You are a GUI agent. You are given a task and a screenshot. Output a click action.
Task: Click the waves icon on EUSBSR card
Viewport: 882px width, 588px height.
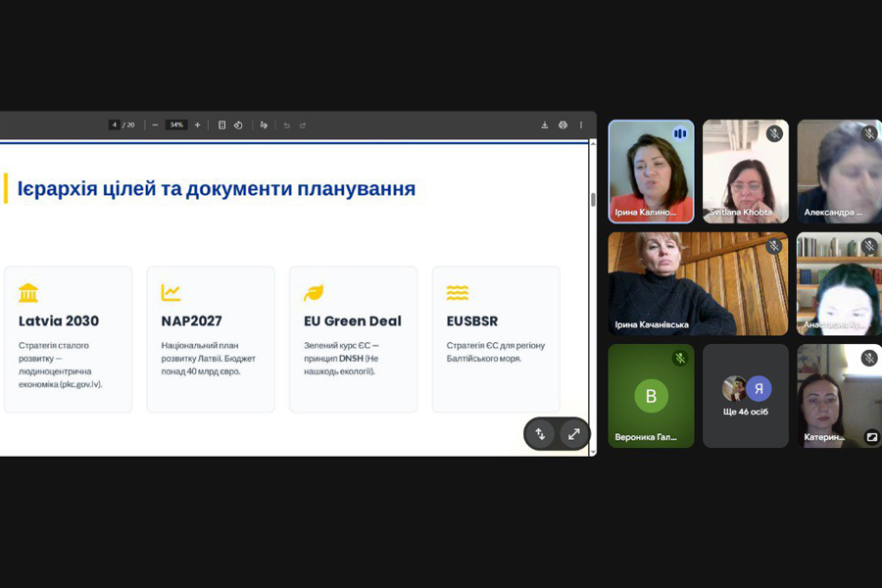point(458,293)
